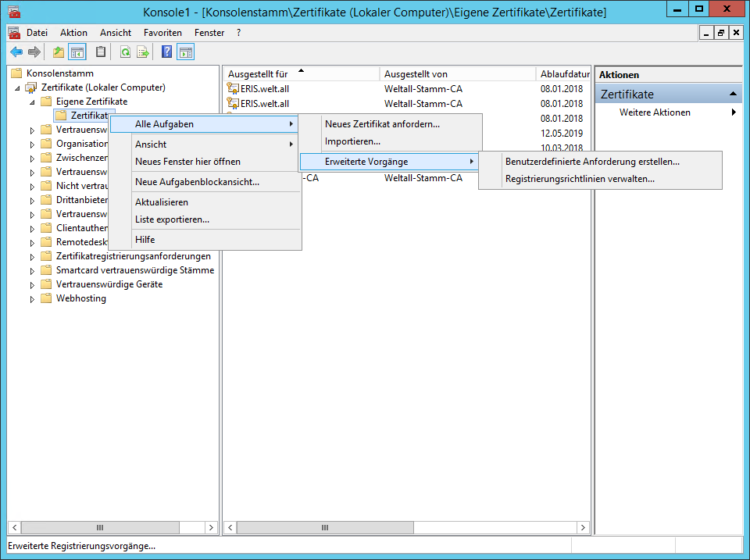Screen dimensions: 750x560
Task: Click certificate icon of first ERIS.welt.all row
Action: (x=233, y=88)
